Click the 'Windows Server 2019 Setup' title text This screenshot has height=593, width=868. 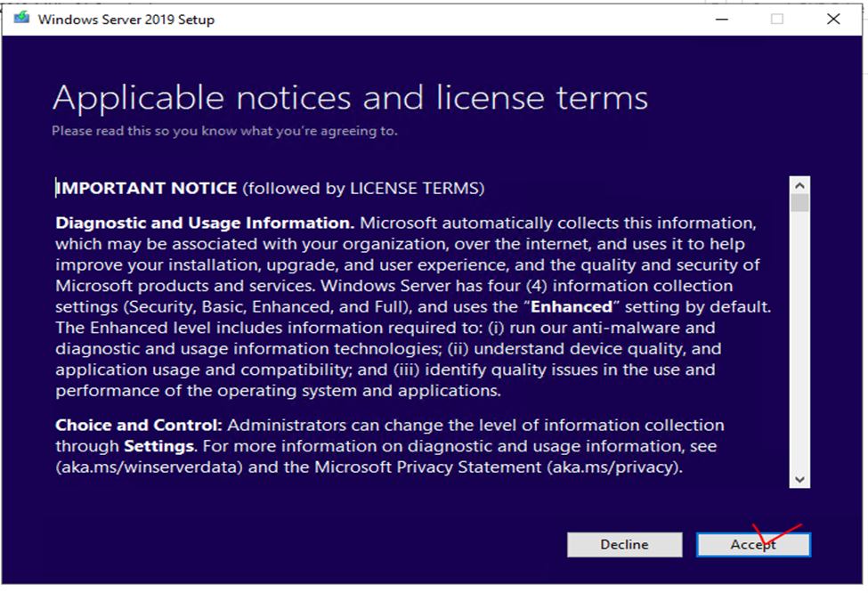[x=126, y=19]
